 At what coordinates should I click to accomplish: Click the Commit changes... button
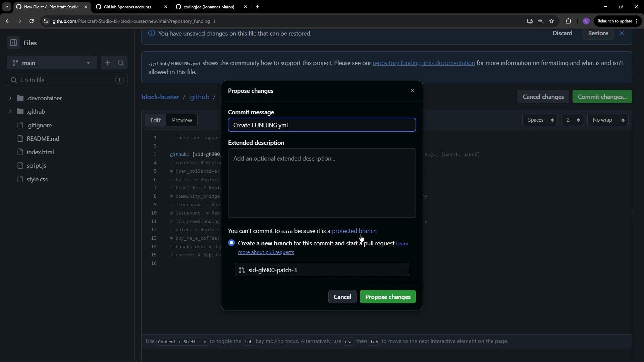[x=602, y=97]
